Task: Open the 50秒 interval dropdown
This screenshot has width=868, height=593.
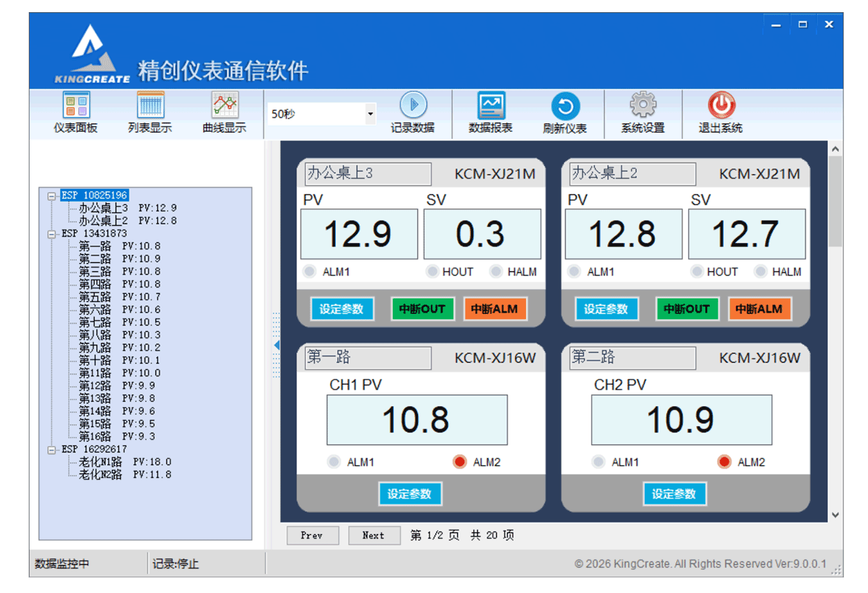Action: click(371, 113)
